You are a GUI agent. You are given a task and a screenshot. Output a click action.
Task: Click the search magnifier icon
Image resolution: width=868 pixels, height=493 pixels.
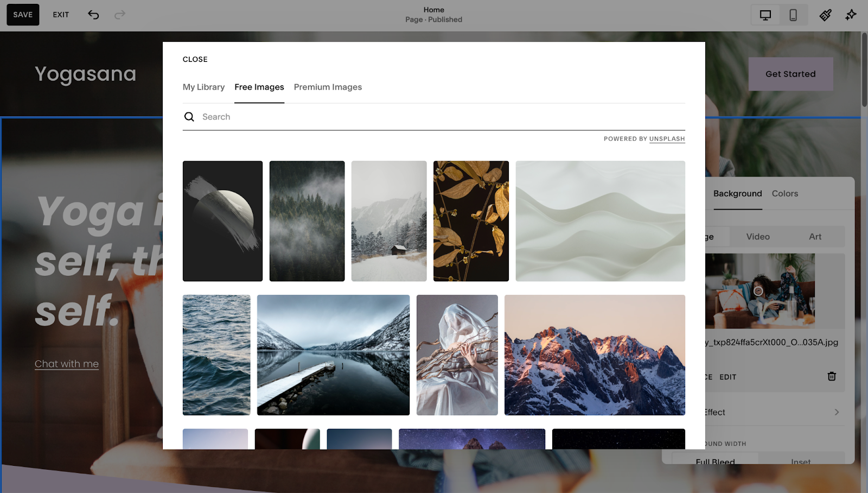click(x=189, y=117)
